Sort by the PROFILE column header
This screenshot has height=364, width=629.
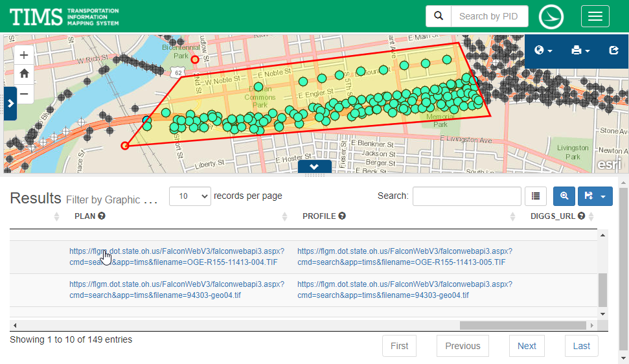click(x=319, y=216)
